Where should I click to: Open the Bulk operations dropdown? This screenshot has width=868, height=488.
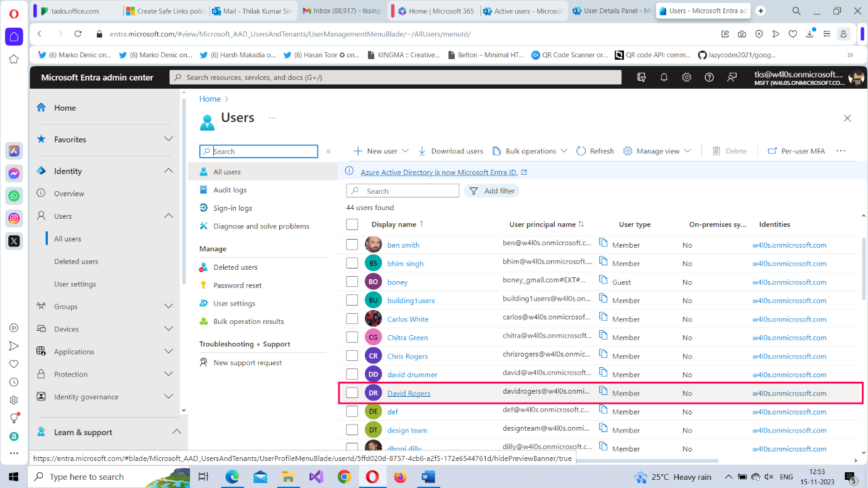tap(530, 150)
